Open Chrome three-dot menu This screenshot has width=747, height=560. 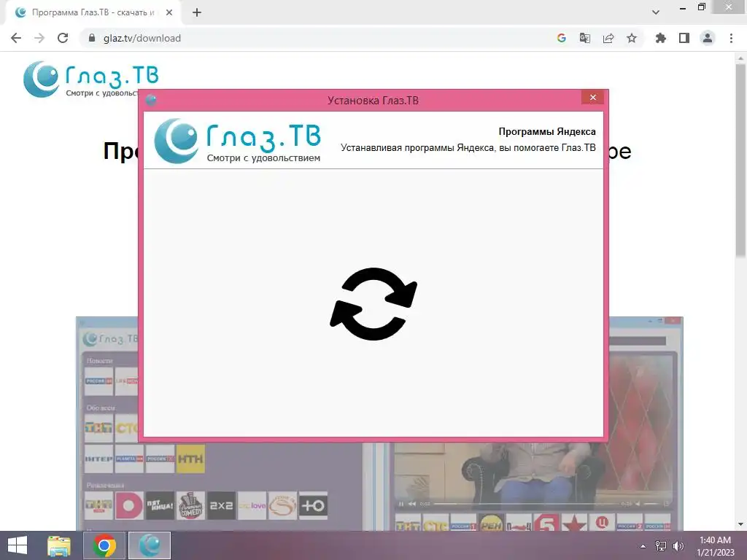click(x=731, y=38)
